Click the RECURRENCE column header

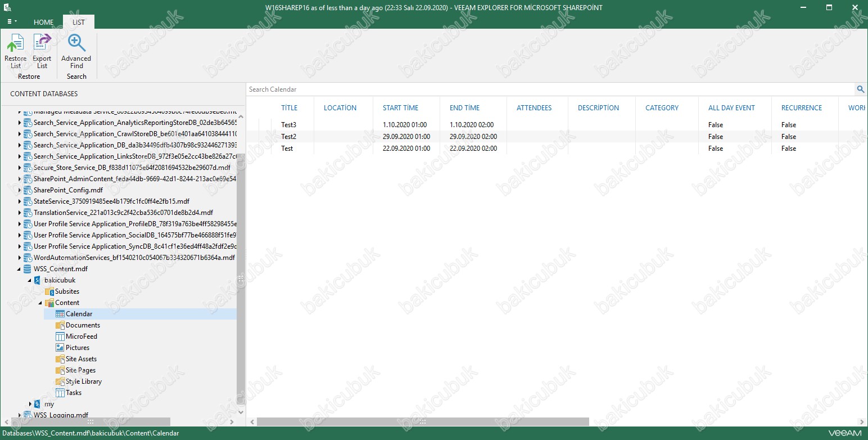[802, 107]
